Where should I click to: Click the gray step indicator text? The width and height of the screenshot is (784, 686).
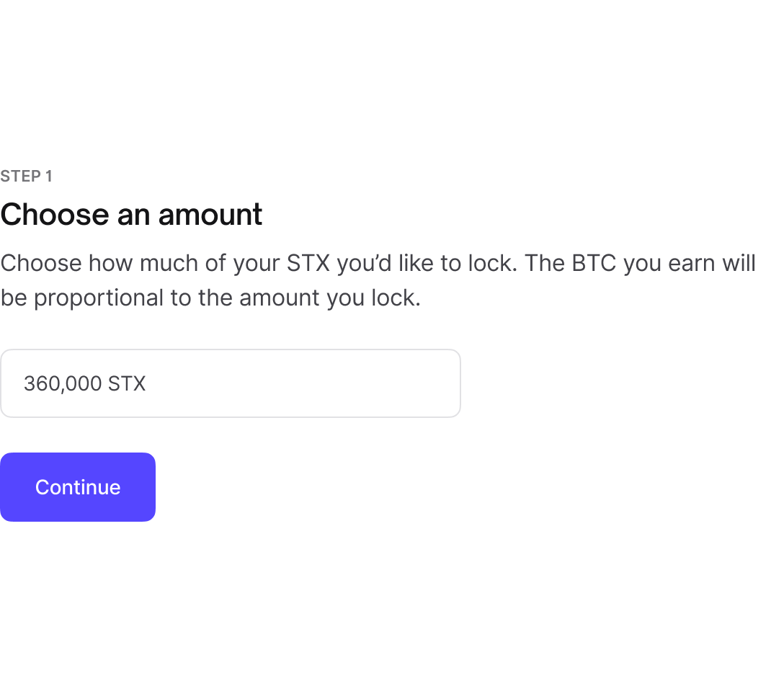tap(27, 177)
